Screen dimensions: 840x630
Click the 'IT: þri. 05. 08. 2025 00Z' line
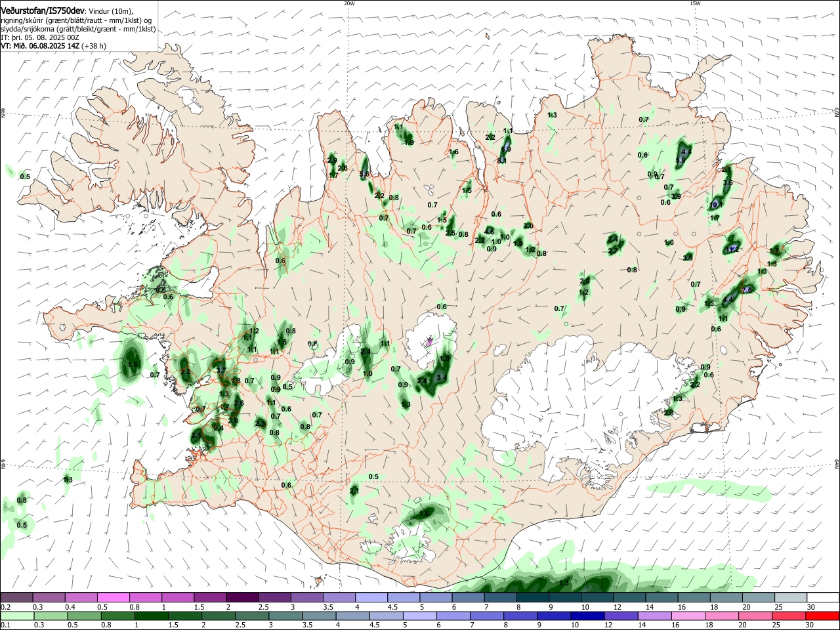click(x=40, y=37)
